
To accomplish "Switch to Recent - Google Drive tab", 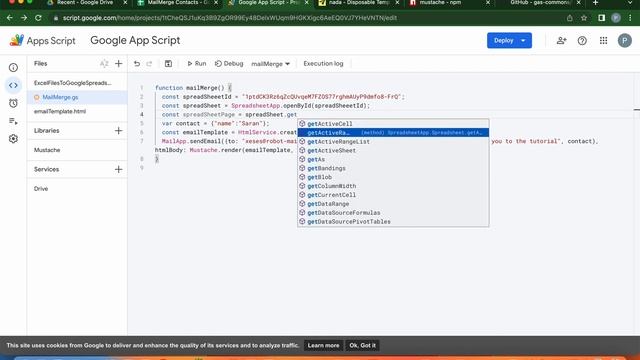I will pyautogui.click(x=84, y=3).
